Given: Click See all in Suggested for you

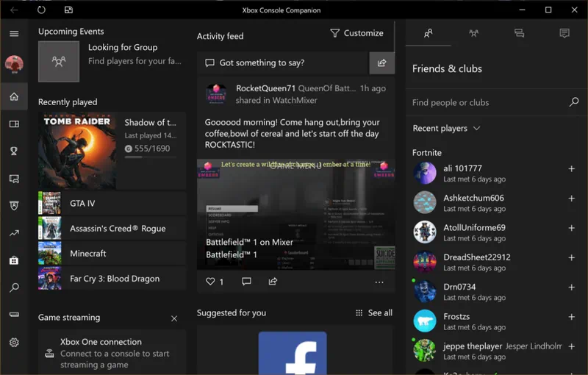Looking at the screenshot, I should [x=374, y=313].
